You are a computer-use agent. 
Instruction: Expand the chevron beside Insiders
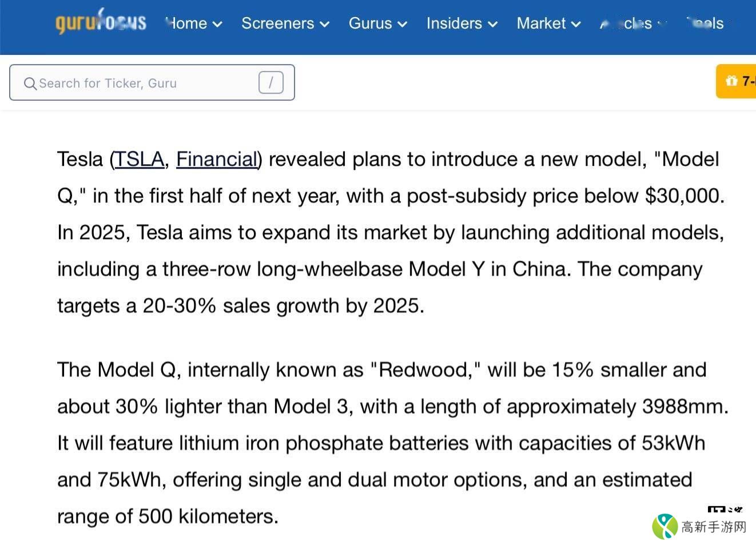(493, 24)
